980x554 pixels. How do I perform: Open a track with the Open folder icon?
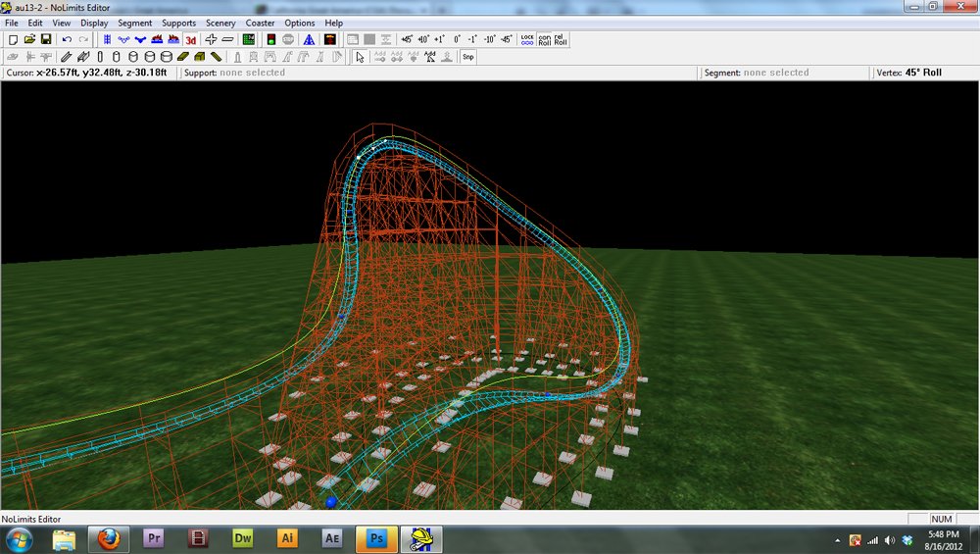(29, 40)
